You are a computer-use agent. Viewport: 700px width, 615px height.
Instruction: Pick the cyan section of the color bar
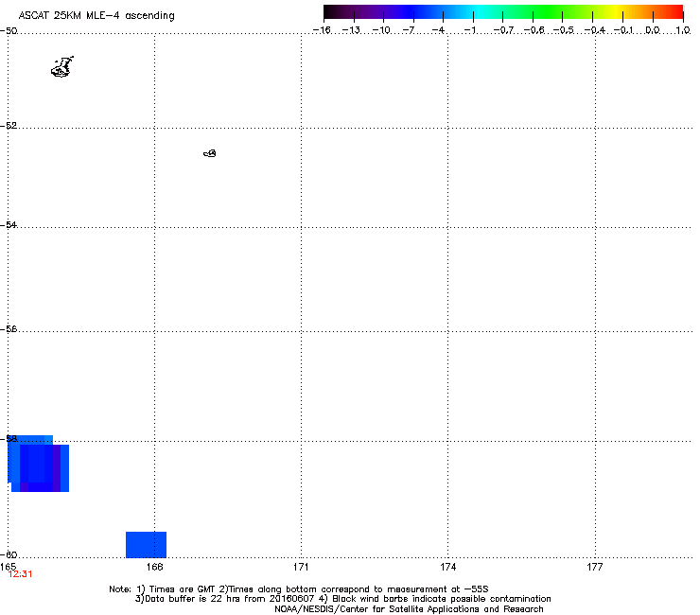point(480,12)
